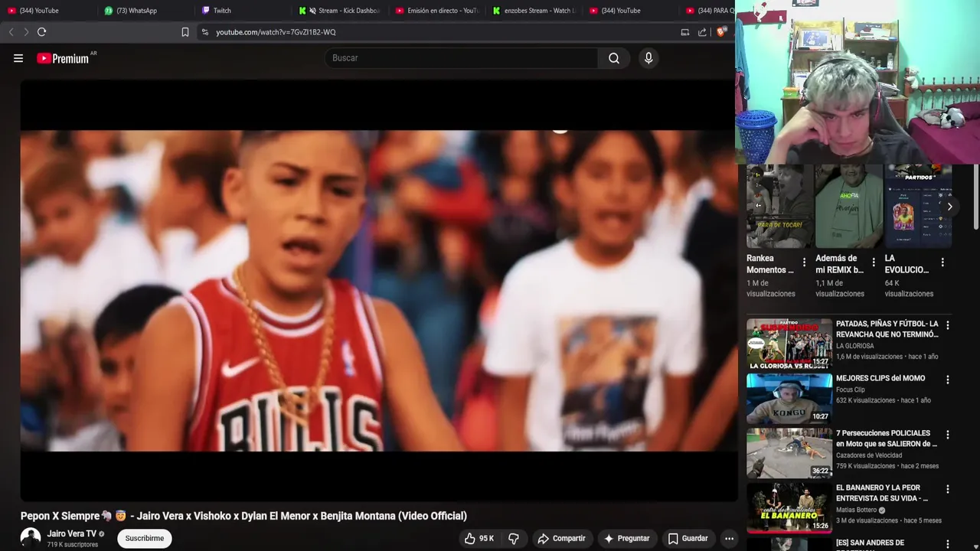Open options menu for Rankea Momentos short

[x=804, y=262]
